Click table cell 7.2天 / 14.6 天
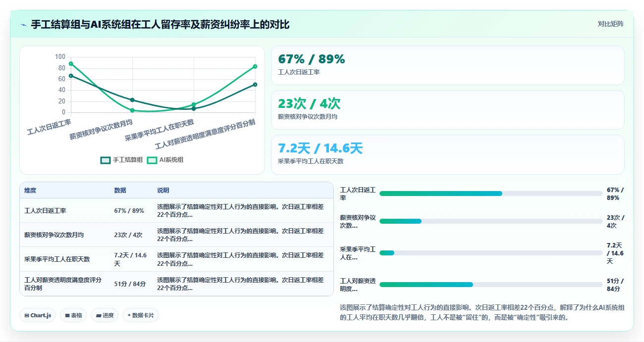The image size is (644, 342). [x=131, y=259]
